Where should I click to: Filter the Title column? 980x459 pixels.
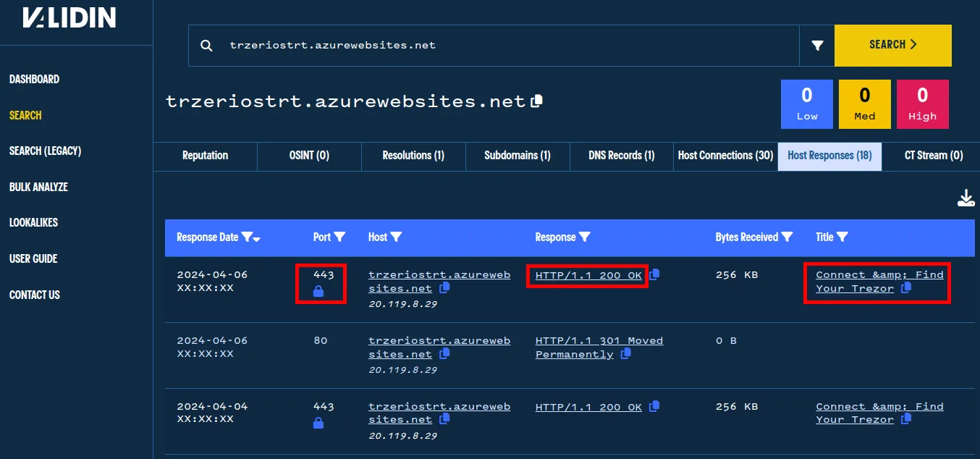coord(842,237)
